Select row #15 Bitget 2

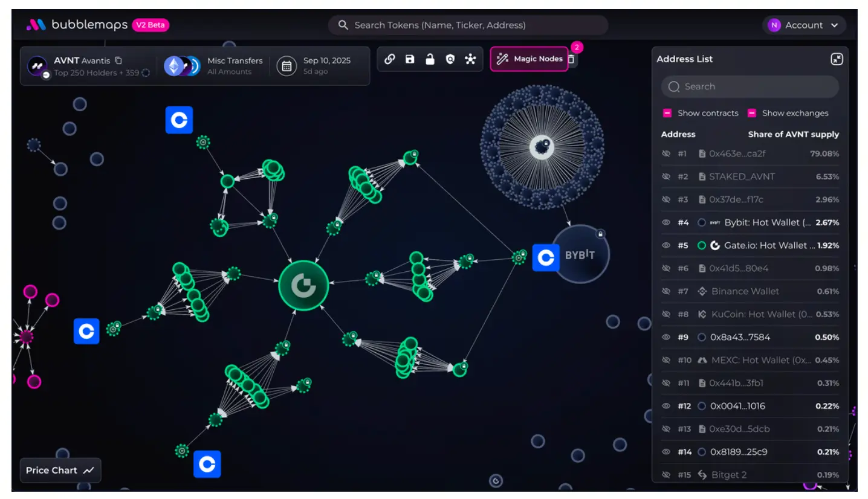(750, 475)
